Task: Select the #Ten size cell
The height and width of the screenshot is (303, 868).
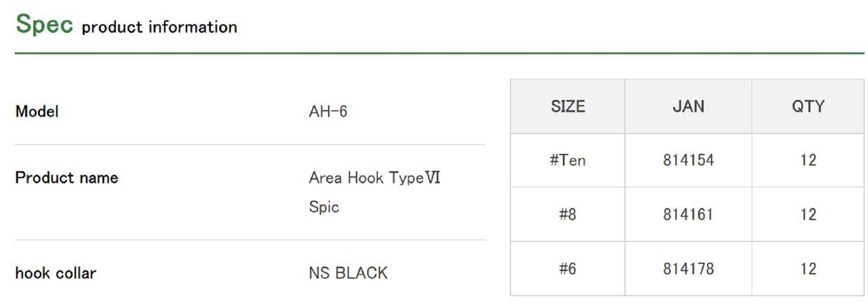Action: [568, 160]
